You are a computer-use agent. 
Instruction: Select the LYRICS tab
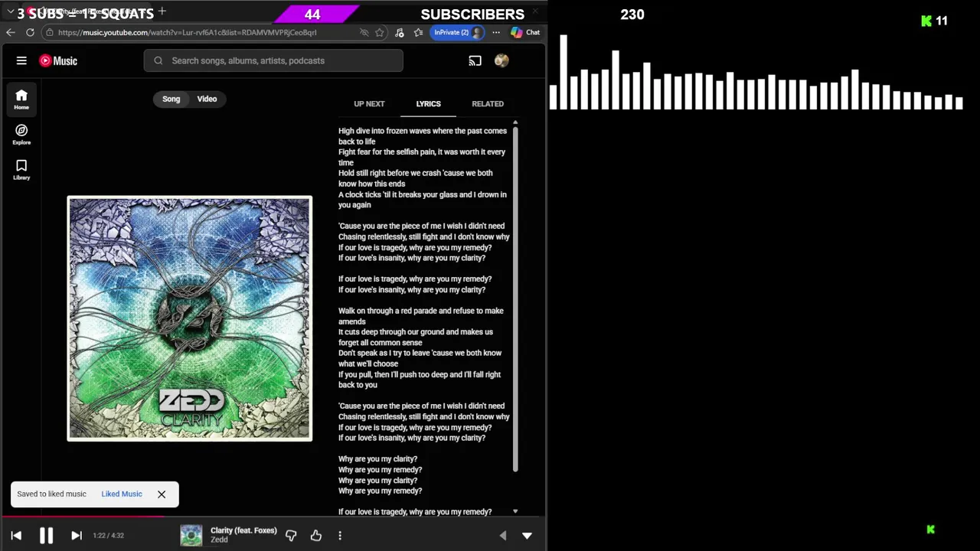(428, 104)
